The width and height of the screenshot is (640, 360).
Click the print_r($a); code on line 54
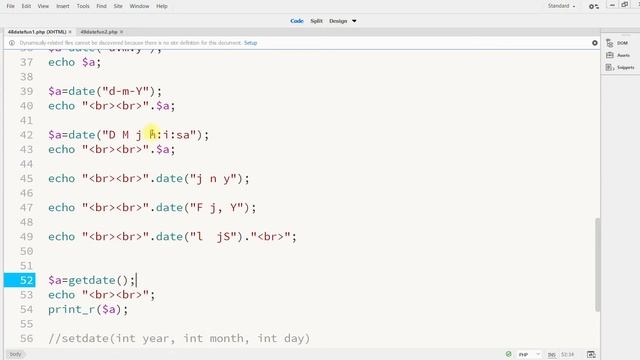pyautogui.click(x=88, y=309)
